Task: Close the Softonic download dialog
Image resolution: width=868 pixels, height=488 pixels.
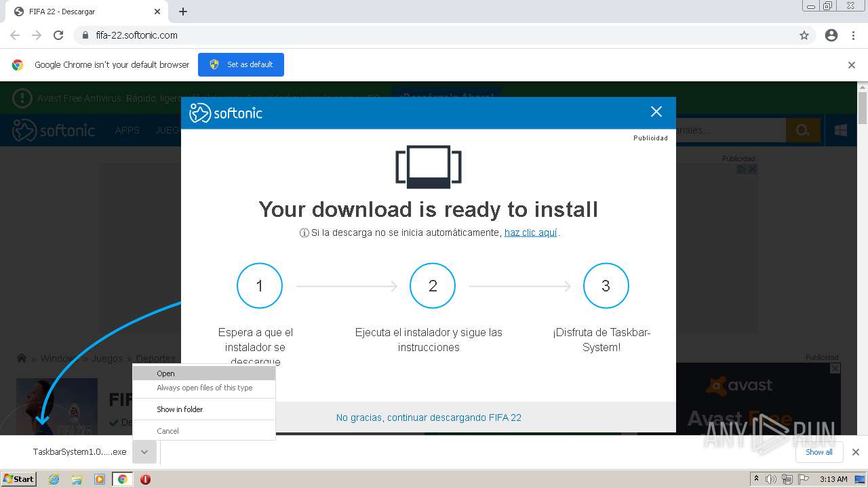Action: 656,112
